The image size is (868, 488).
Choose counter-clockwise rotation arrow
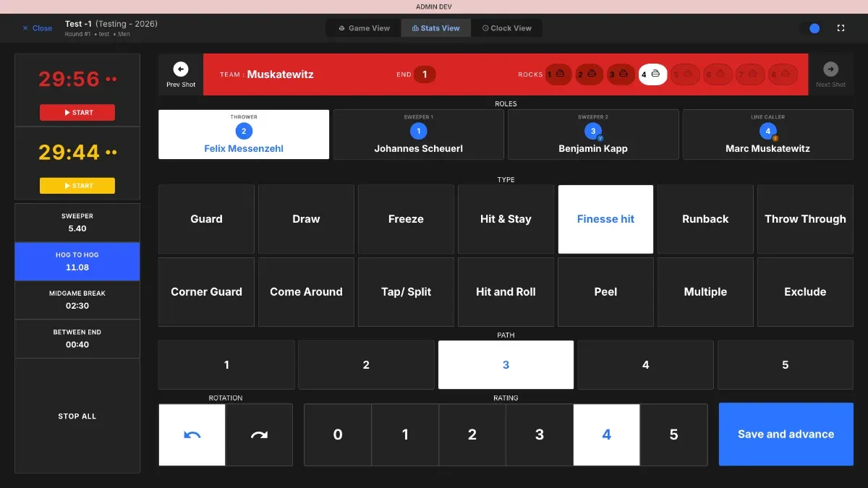point(192,435)
